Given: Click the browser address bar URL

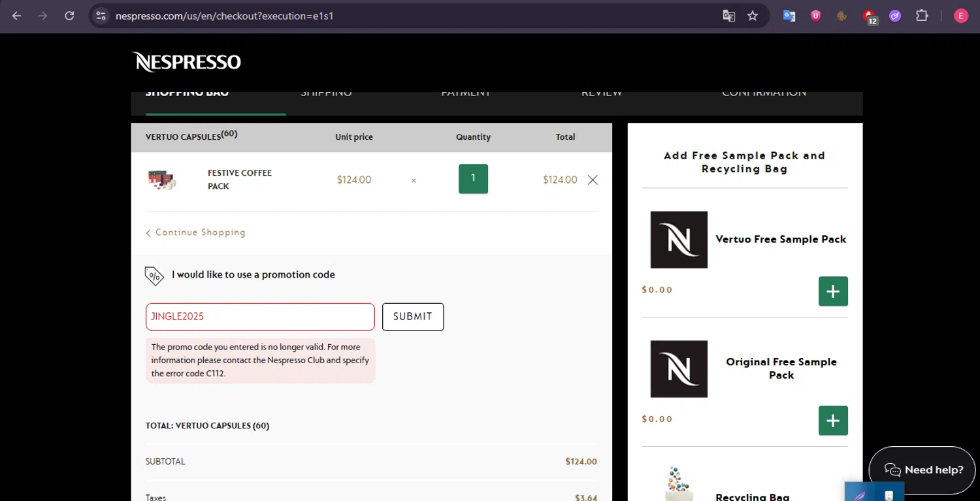Looking at the screenshot, I should (225, 16).
